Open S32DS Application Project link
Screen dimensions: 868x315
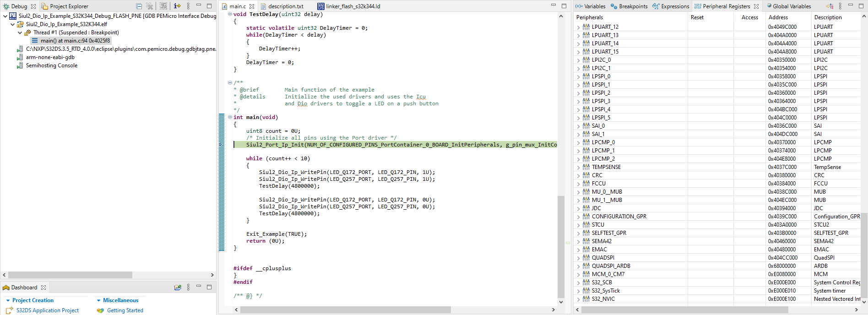(x=48, y=310)
